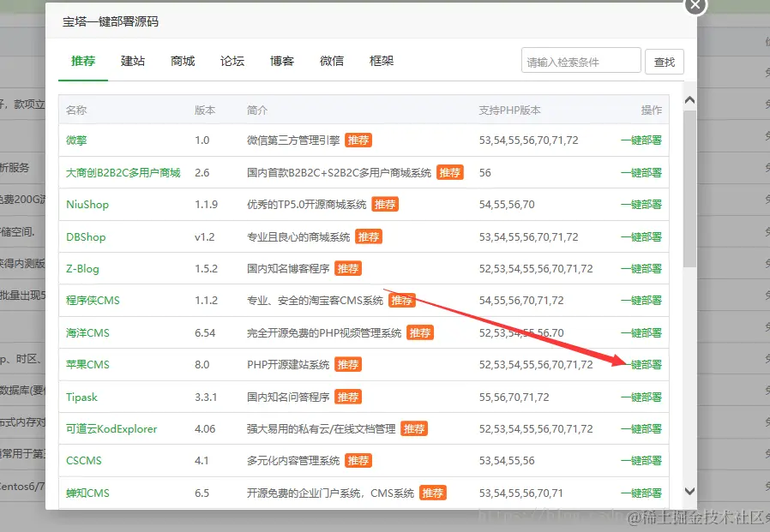The width and height of the screenshot is (770, 532).
Task: Open the Z-Blog name link
Action: tap(82, 268)
